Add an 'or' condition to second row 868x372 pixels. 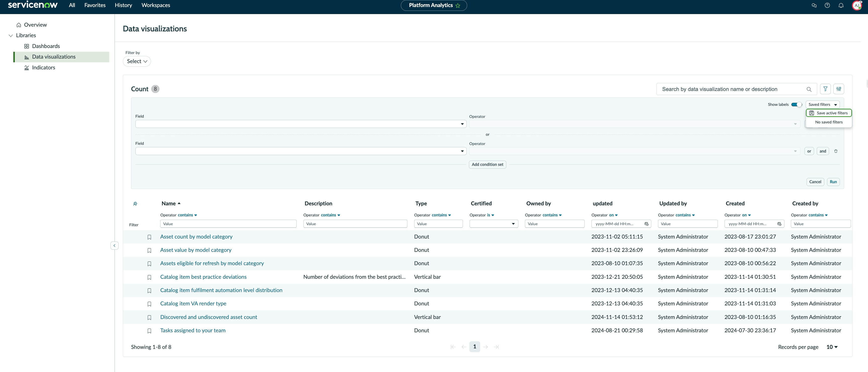point(809,151)
